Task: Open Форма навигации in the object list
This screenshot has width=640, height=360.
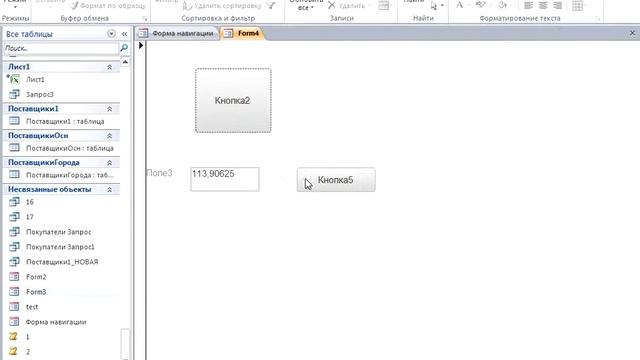Action: [x=56, y=322]
